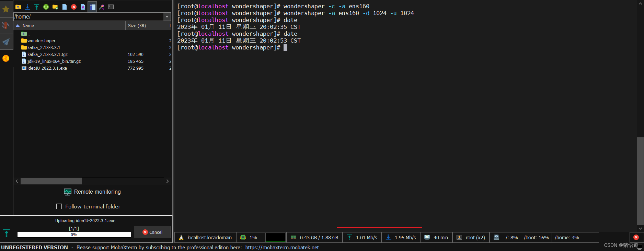The image size is (644, 251).
Task: Select the wondershaper folder
Action: click(41, 41)
